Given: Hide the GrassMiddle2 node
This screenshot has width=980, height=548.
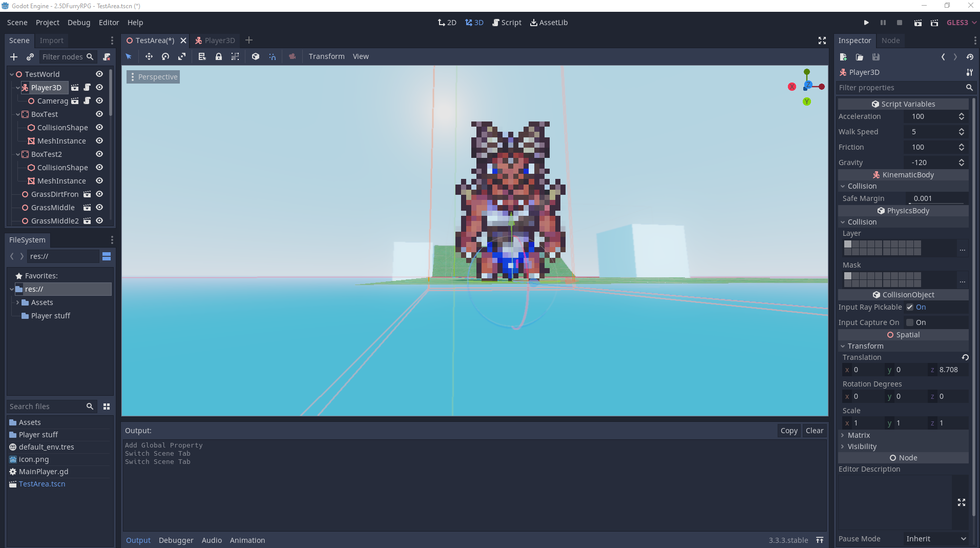Looking at the screenshot, I should 99,221.
